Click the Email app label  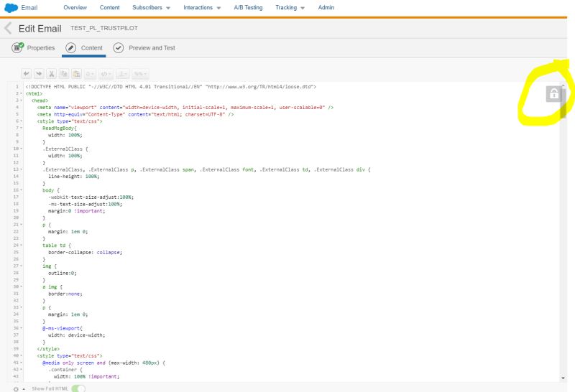(29, 8)
